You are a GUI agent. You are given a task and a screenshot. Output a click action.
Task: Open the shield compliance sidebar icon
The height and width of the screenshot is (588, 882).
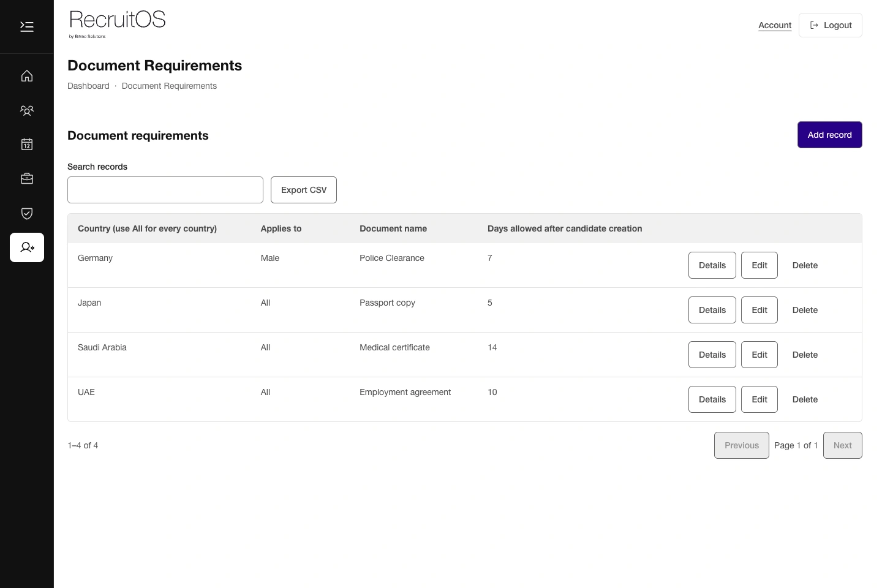27,213
